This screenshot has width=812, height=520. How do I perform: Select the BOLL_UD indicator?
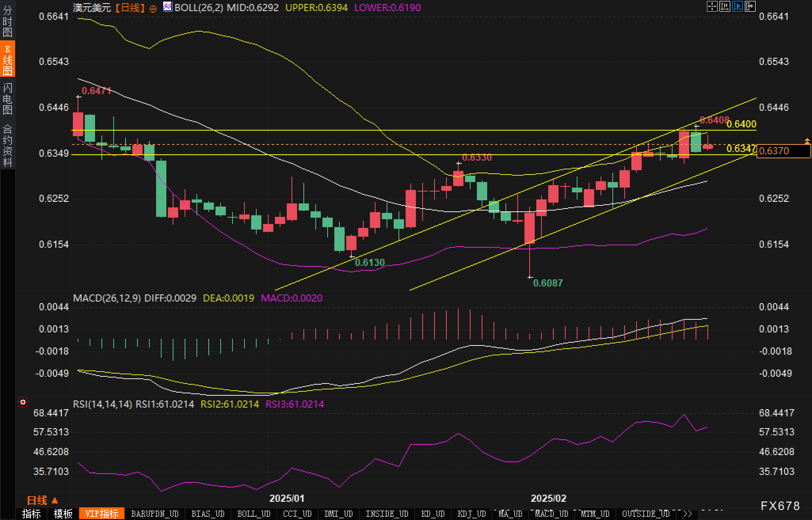tap(254, 514)
